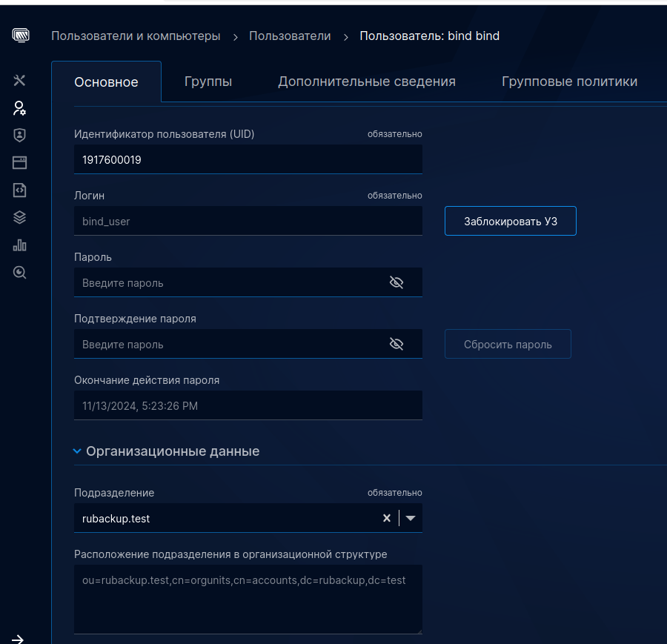
Task: Open the shield with person sidebar icon
Action: [x=20, y=135]
